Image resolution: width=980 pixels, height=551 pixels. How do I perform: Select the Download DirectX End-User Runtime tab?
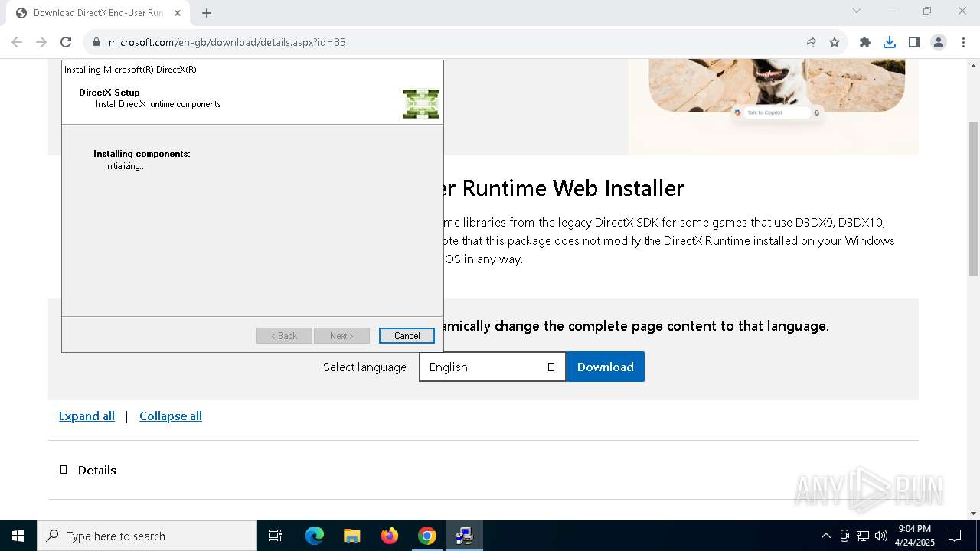point(98,13)
